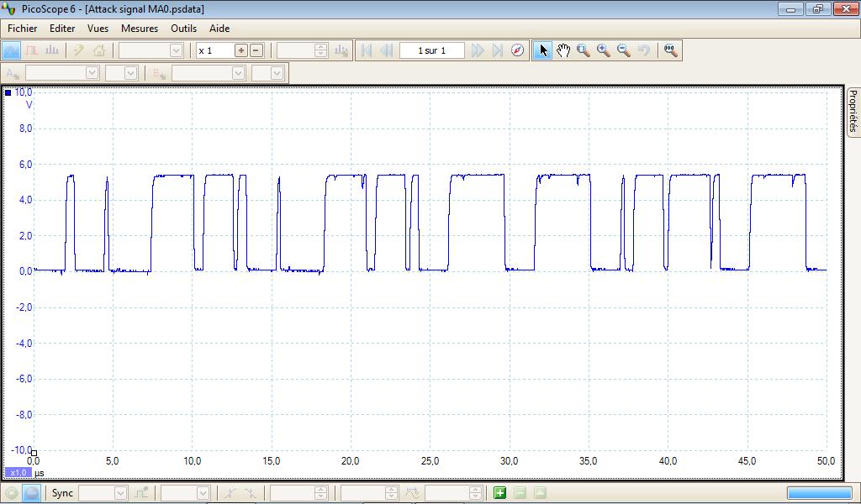The width and height of the screenshot is (861, 504).
Task: Click channel A options icon
Action: [13, 73]
